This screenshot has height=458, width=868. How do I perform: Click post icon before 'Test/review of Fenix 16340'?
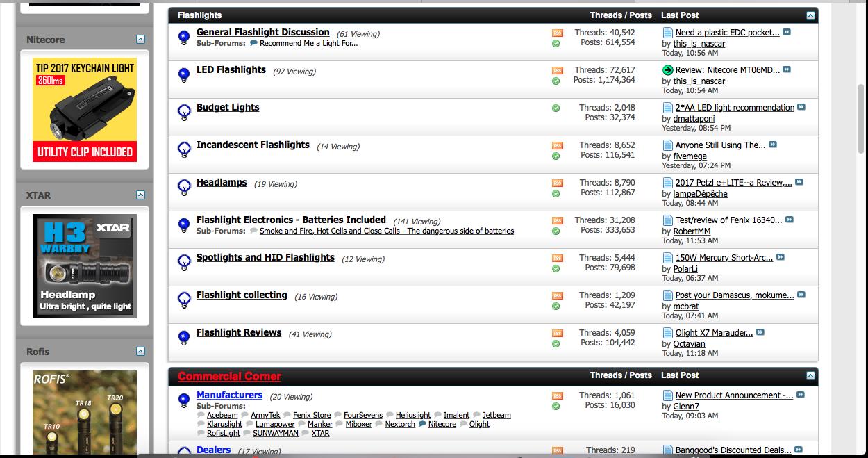tap(667, 220)
